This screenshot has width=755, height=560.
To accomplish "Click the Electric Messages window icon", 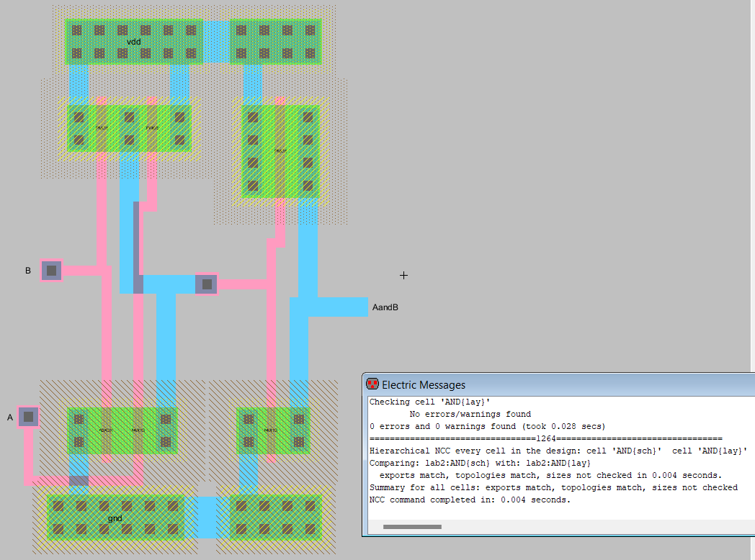I will 372,384.
